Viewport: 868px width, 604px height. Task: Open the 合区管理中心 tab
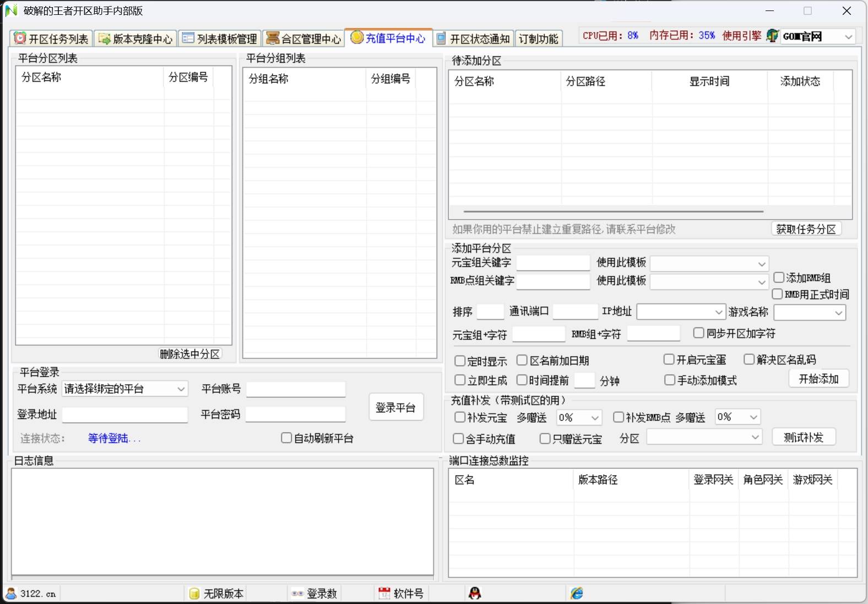point(303,39)
